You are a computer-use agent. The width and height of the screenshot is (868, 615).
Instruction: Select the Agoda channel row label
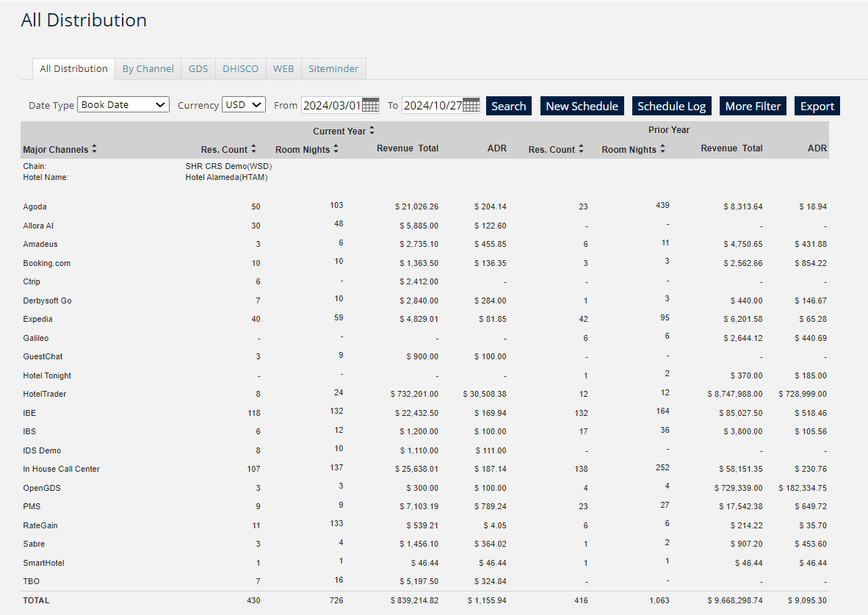35,206
